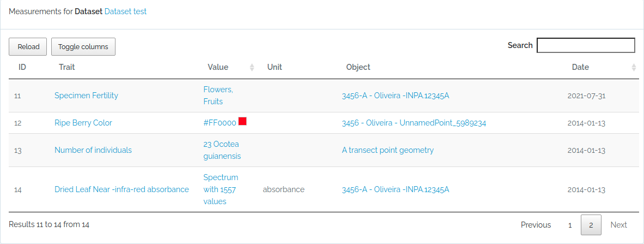Click the red #FF0000 color swatch

point(242,121)
